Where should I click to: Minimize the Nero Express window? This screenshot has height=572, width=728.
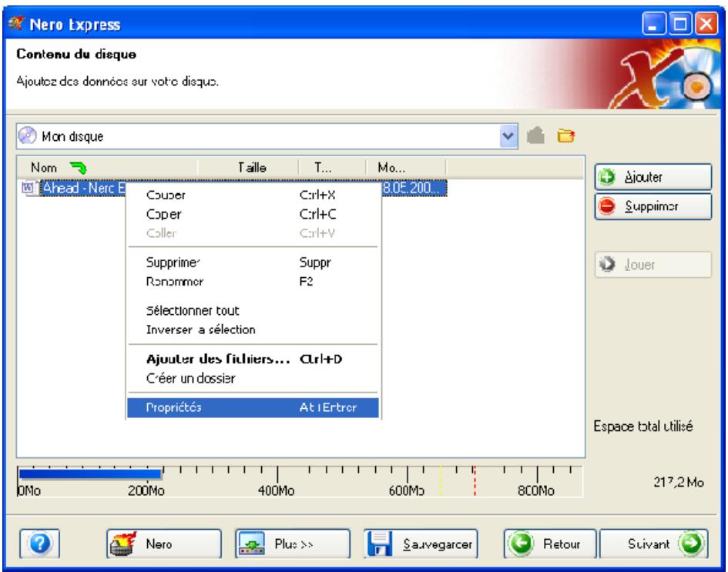[x=654, y=24]
